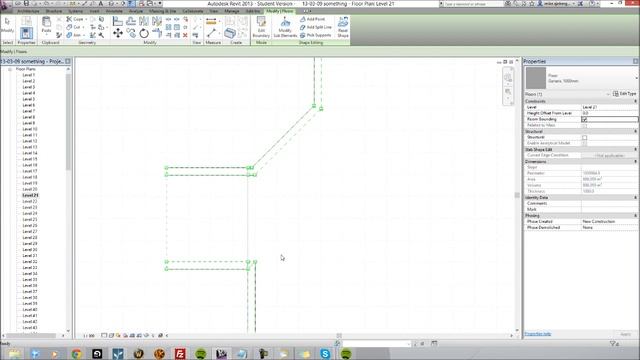
Task: Open FileZilla from the taskbar
Action: pos(180,353)
